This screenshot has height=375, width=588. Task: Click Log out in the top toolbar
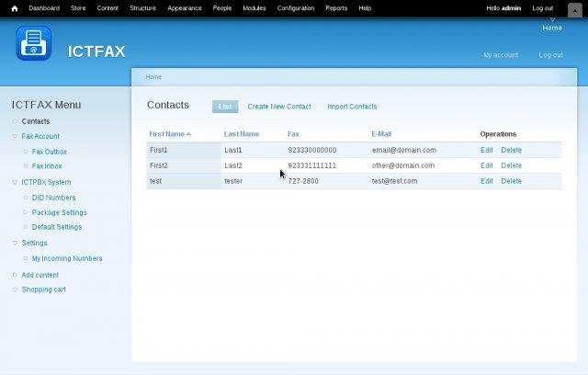[542, 8]
